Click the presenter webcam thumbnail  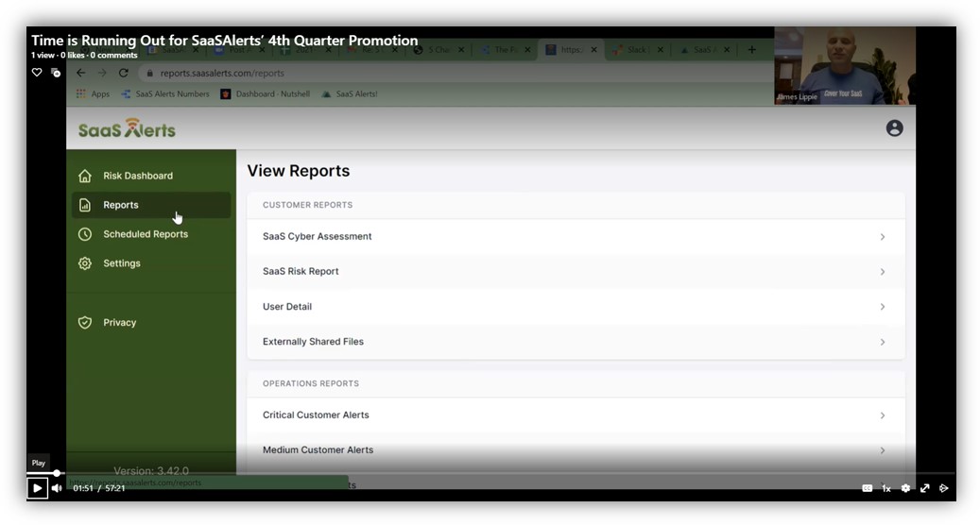(844, 65)
